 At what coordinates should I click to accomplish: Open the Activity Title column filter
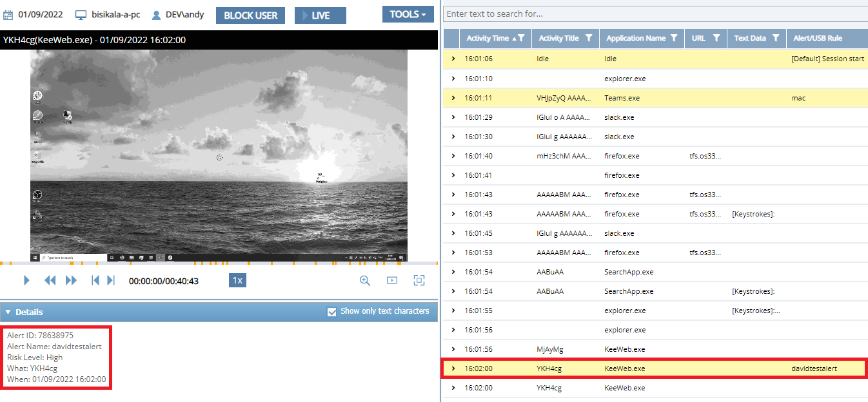(x=588, y=39)
